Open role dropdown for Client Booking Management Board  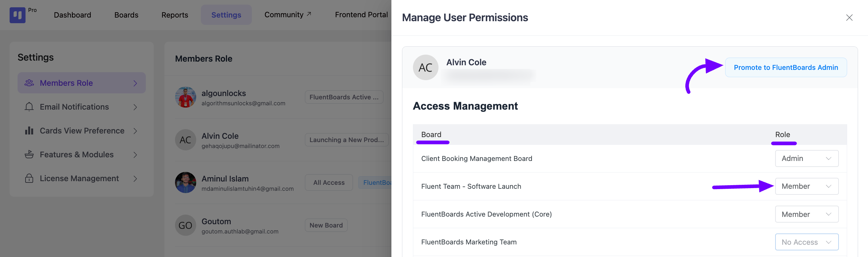point(807,158)
